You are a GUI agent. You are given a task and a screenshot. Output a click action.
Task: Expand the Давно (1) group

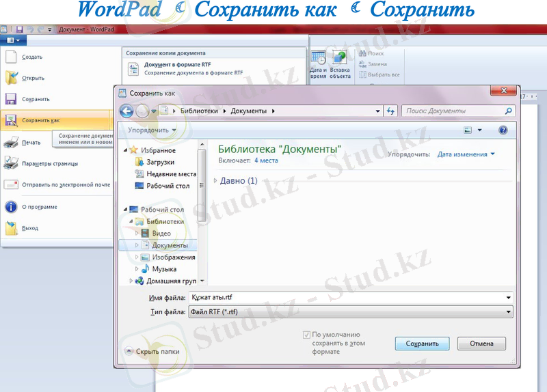pyautogui.click(x=216, y=180)
